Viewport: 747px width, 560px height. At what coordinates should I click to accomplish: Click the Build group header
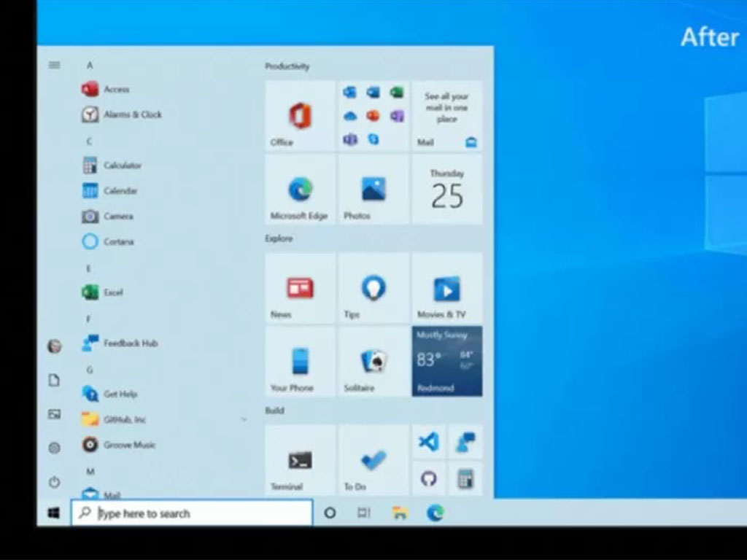[275, 411]
